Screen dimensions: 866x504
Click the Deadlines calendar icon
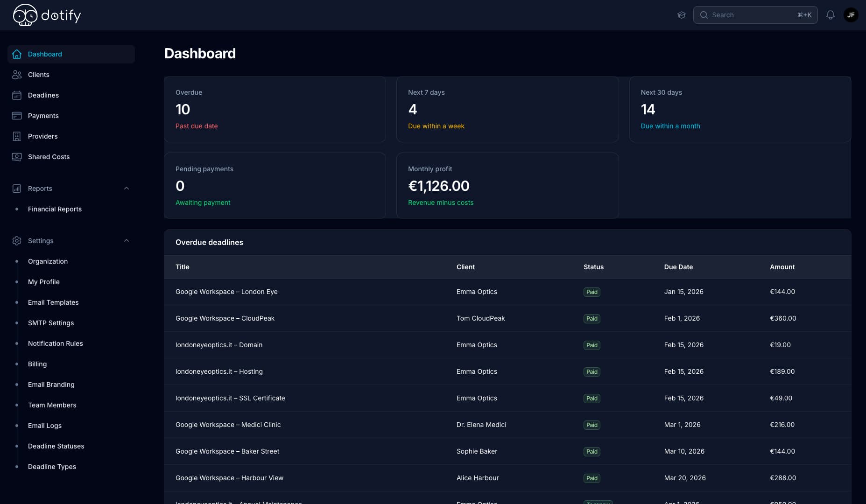pyautogui.click(x=17, y=95)
